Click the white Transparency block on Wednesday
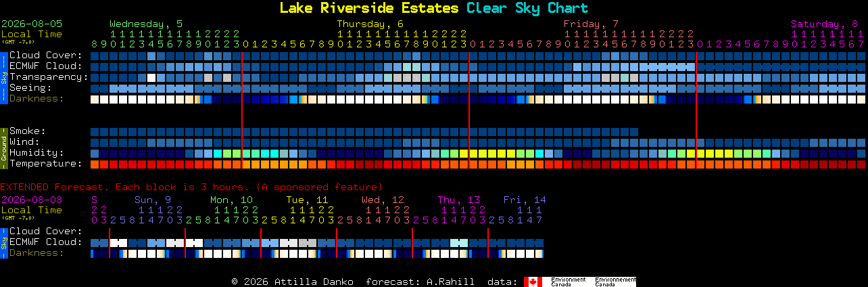Image resolution: width=868 pixels, height=287 pixels. (x=151, y=77)
